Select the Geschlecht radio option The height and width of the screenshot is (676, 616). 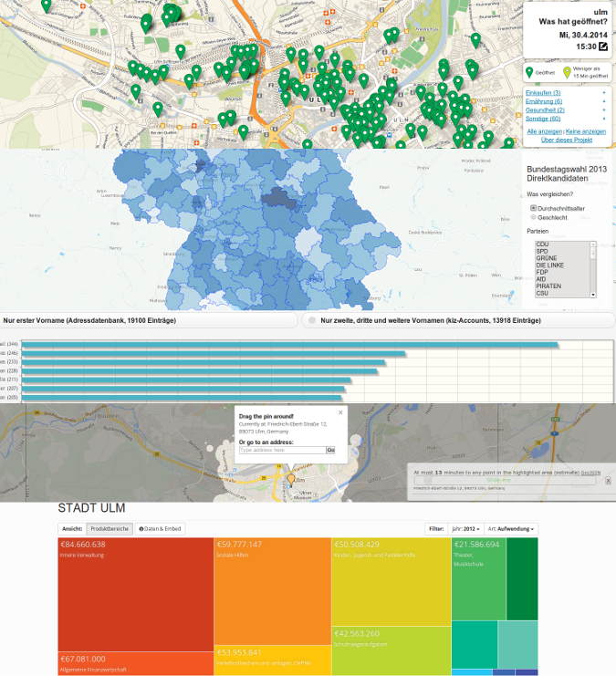(534, 217)
